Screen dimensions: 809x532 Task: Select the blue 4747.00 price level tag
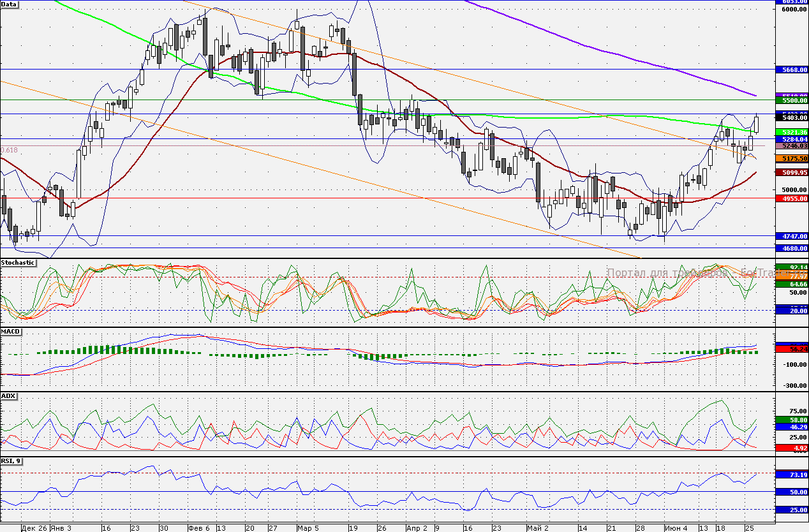click(x=791, y=236)
